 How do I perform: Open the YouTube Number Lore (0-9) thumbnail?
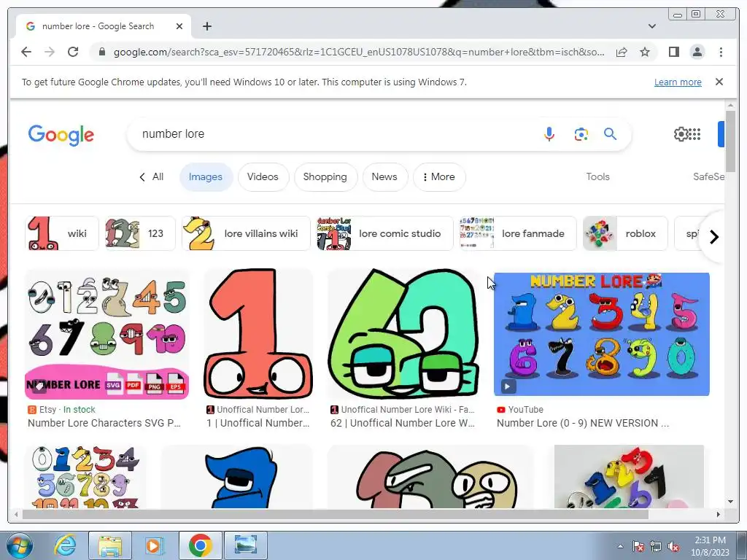click(602, 334)
